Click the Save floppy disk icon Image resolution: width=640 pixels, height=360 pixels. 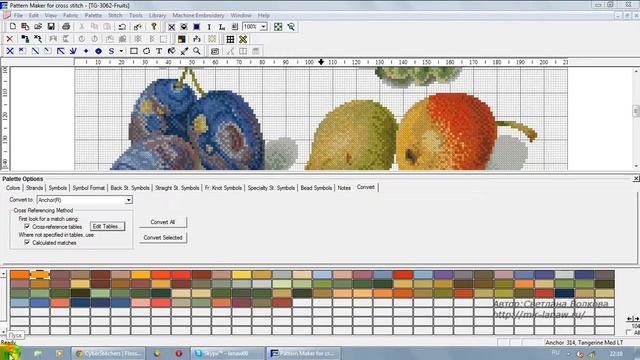pos(51,27)
